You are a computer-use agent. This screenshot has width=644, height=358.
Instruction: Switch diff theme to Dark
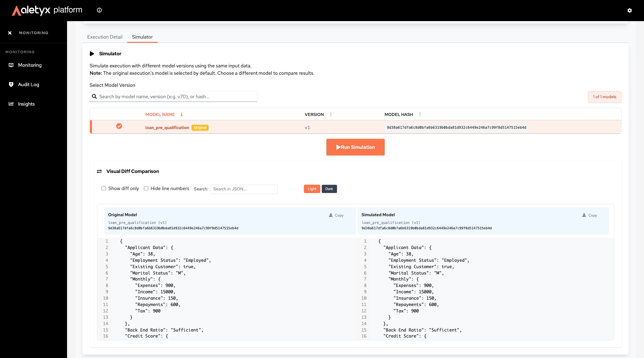[329, 189]
